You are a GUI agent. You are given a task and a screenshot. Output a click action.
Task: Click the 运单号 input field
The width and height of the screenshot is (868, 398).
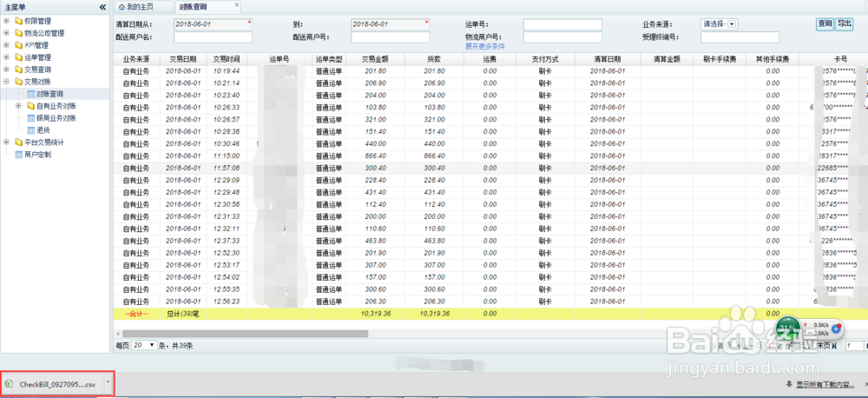pyautogui.click(x=562, y=24)
